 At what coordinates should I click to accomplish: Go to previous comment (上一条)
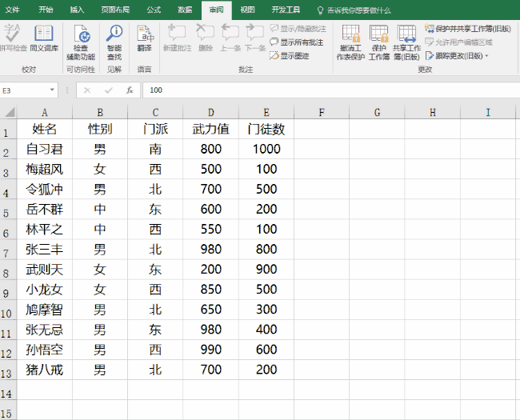click(230, 38)
